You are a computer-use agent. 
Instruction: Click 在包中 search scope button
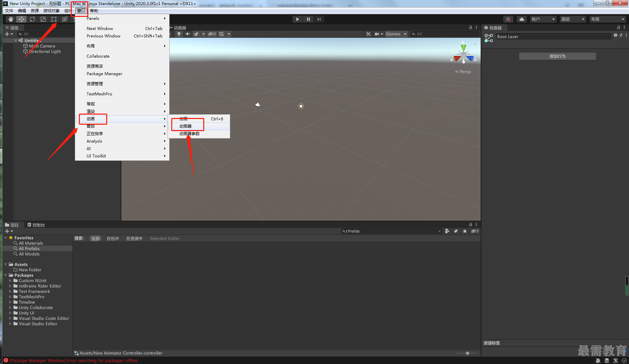click(x=113, y=239)
